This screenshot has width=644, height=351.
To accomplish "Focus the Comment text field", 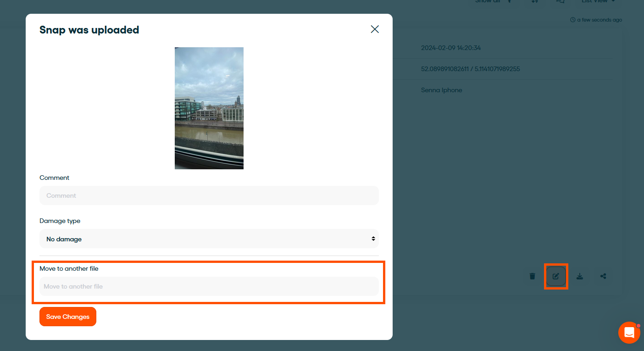I will pyautogui.click(x=209, y=195).
